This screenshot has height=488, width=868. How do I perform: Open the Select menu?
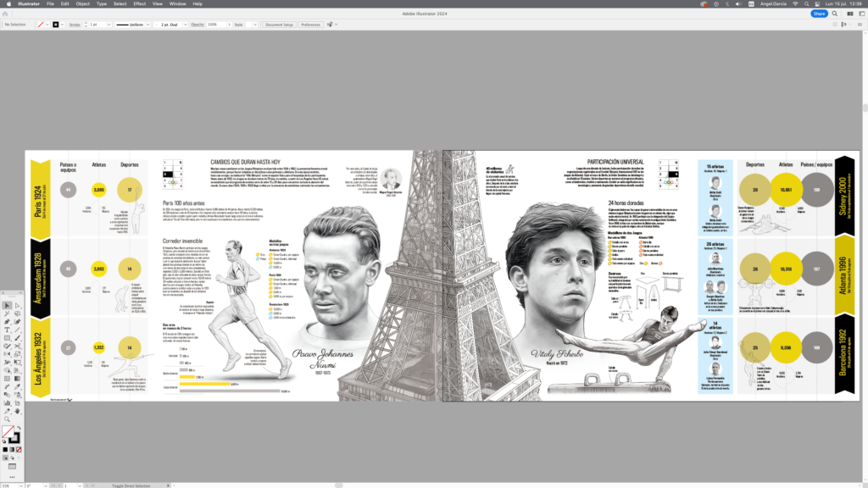click(120, 4)
